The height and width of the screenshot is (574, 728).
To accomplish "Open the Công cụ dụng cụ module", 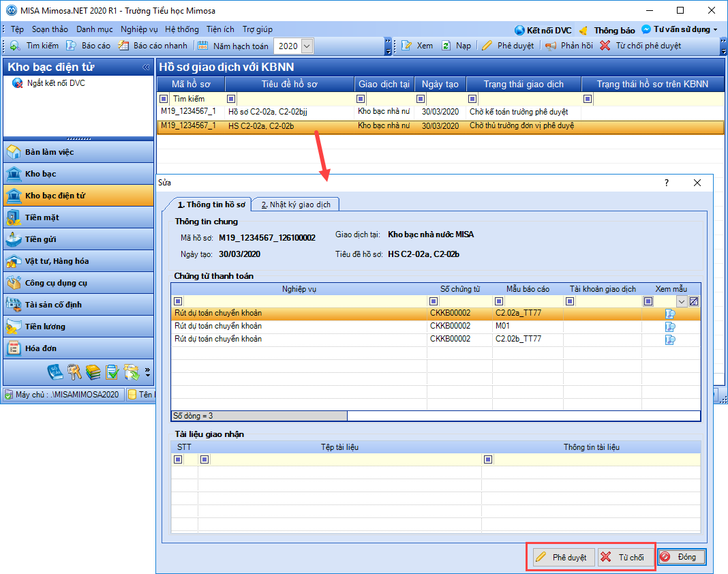I will click(78, 283).
